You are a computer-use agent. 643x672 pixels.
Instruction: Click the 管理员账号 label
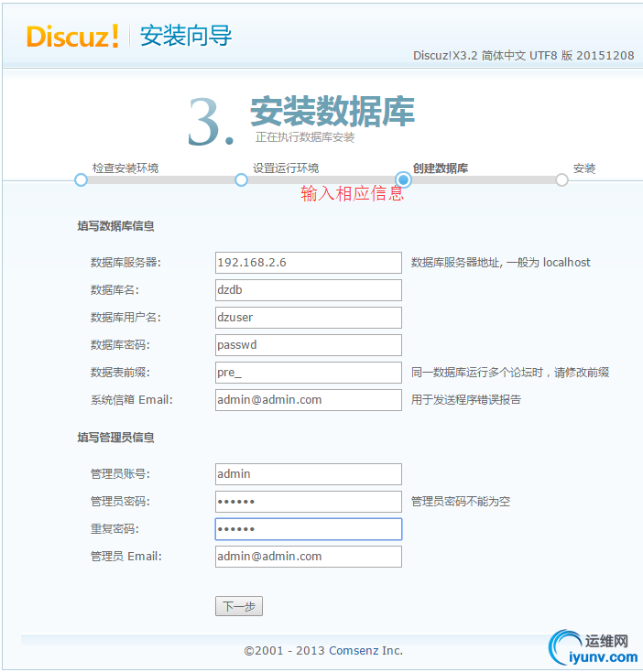[120, 473]
